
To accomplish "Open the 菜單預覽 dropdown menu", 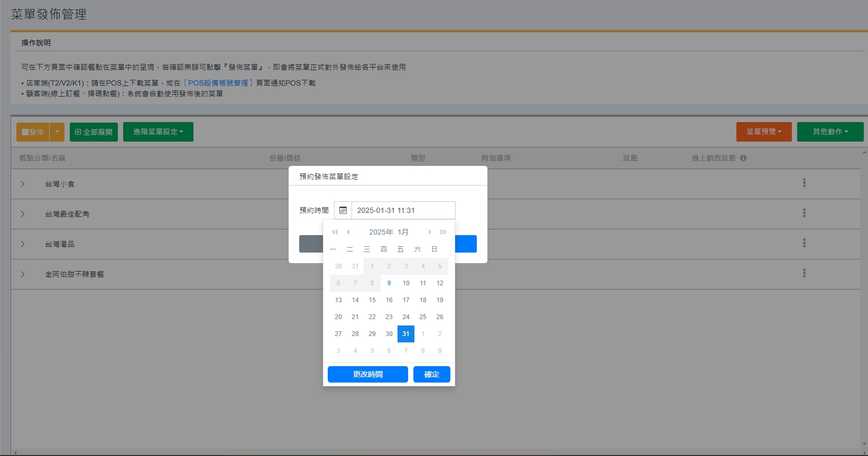I will [x=763, y=132].
